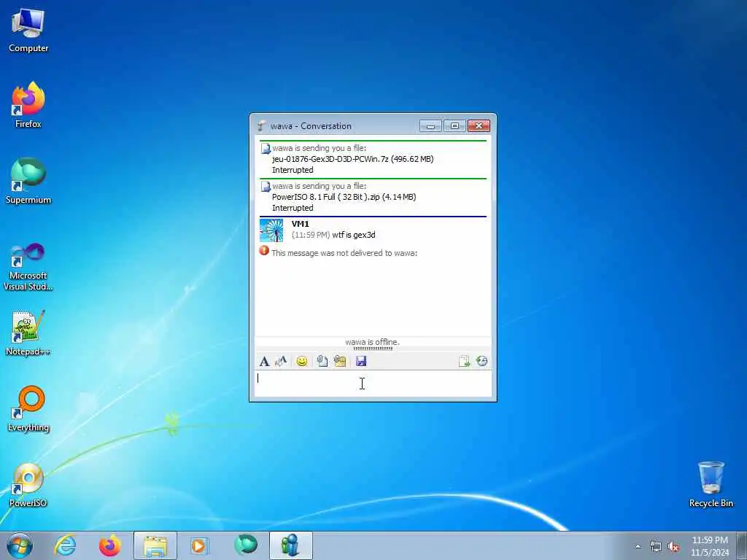Click the reset text formatting icon

[x=281, y=362]
